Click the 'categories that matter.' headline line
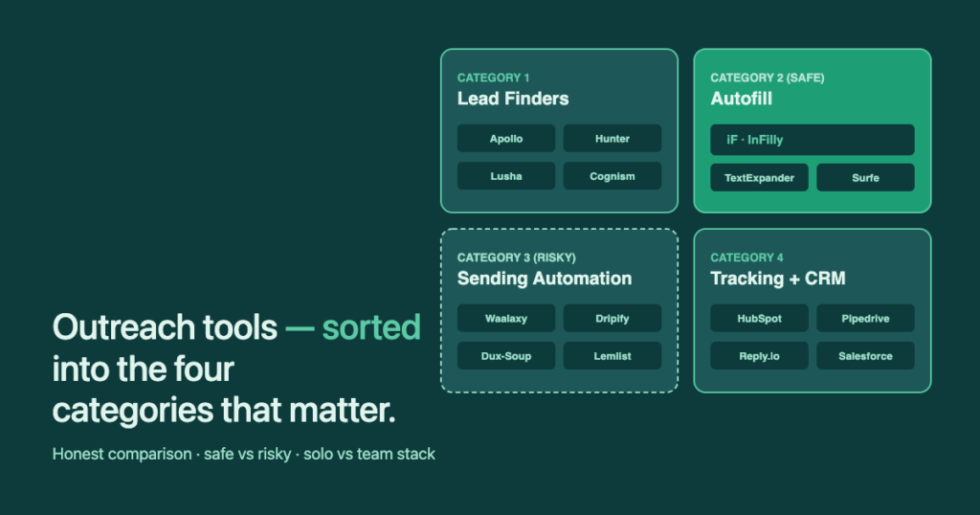This screenshot has height=515, width=980. click(x=224, y=410)
